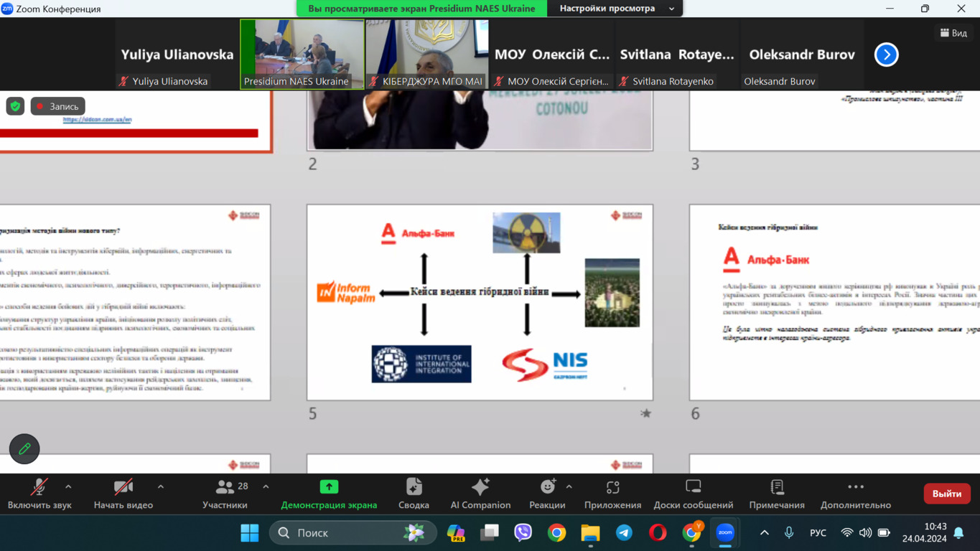Open Opera browser from the taskbar
The width and height of the screenshot is (980, 551).
658,533
